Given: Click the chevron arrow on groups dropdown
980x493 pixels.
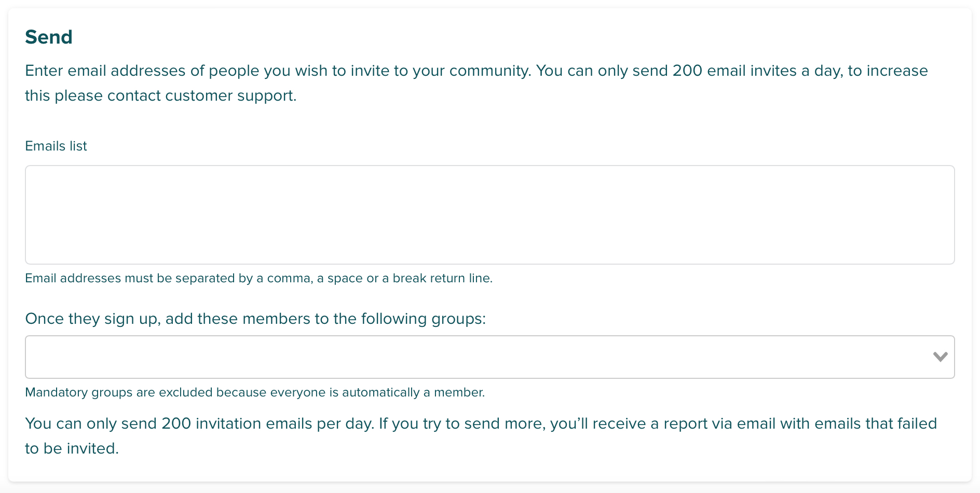Looking at the screenshot, I should pos(940,357).
